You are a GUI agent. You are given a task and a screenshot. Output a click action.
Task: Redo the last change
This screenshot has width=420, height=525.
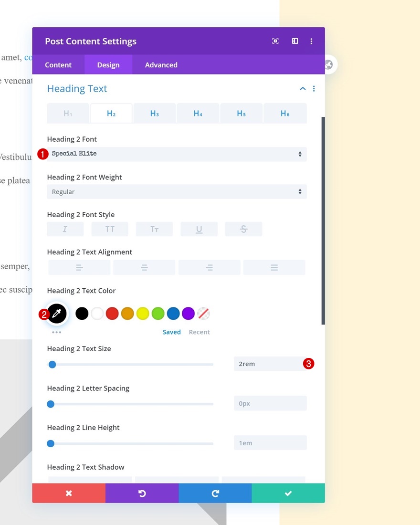coord(215,493)
